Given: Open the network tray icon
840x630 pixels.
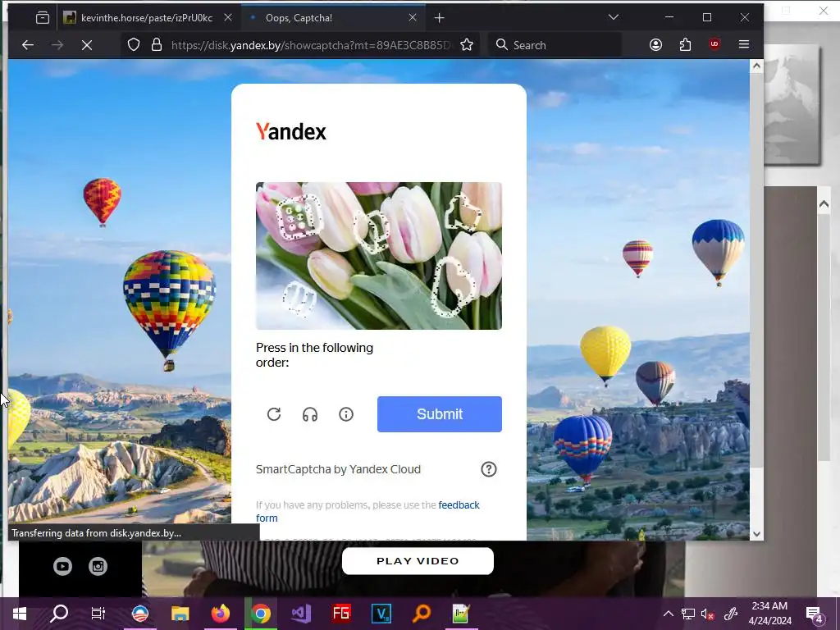Looking at the screenshot, I should [x=688, y=614].
